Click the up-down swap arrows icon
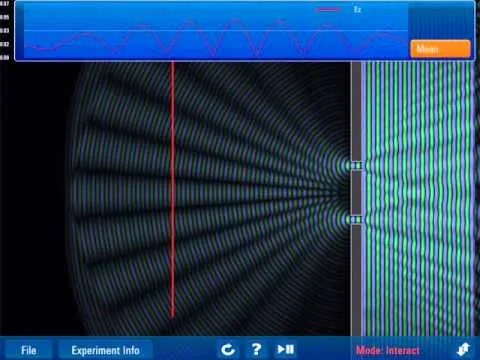The width and height of the screenshot is (480, 360). coord(464,349)
